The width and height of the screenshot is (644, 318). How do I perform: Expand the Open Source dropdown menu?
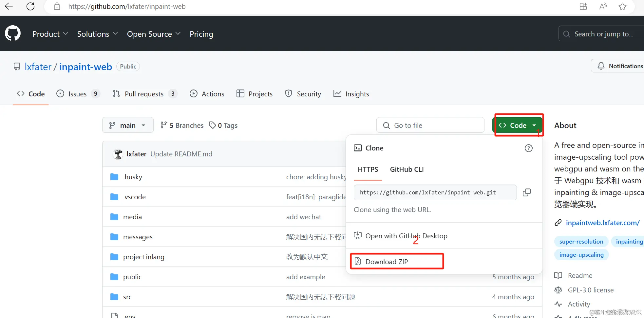(x=154, y=34)
